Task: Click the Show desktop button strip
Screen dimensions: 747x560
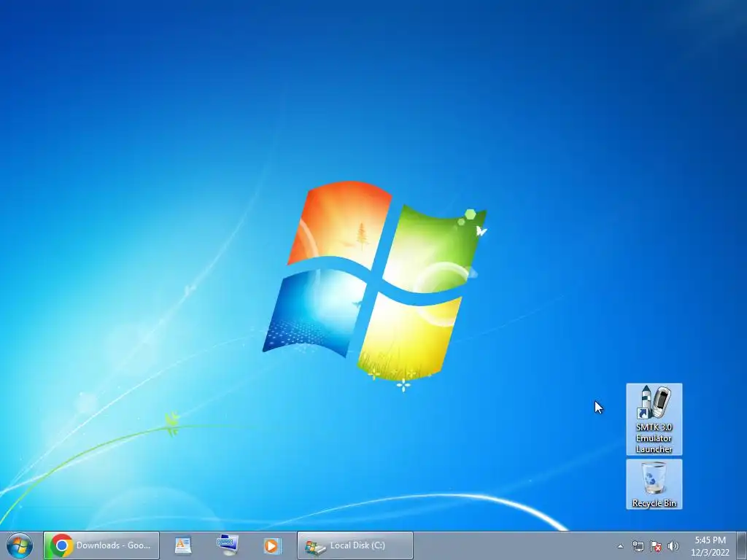Action: coord(742,545)
